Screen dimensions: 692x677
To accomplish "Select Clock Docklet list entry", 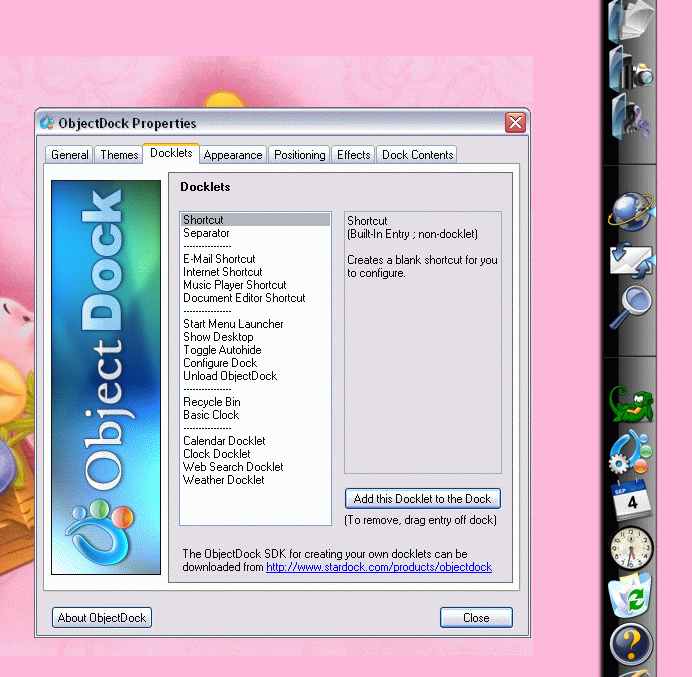I will 255,454.
